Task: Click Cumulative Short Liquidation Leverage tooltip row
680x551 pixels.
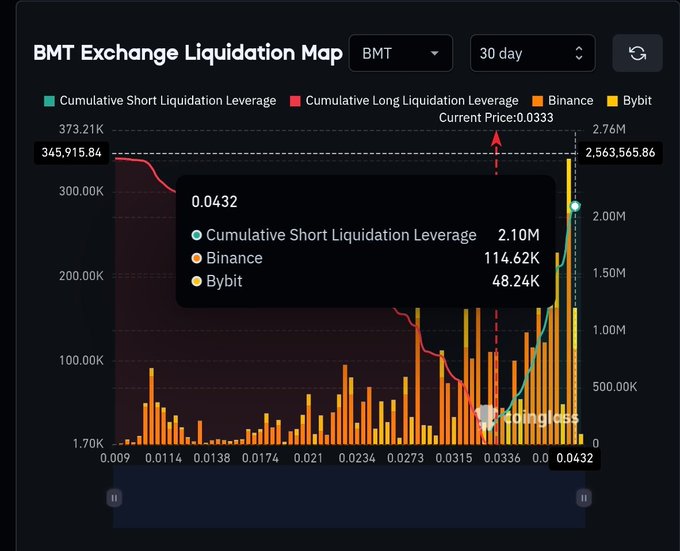Action: point(366,235)
